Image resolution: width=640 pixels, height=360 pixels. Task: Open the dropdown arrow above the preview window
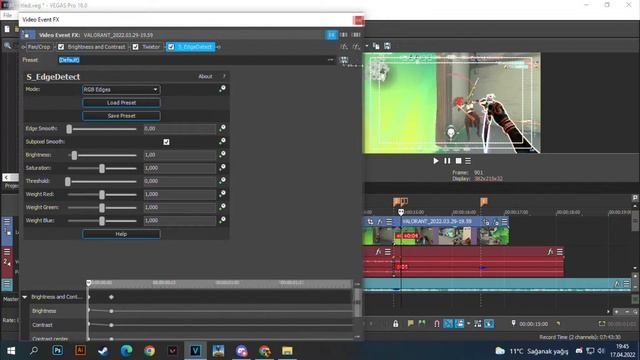(x=367, y=46)
